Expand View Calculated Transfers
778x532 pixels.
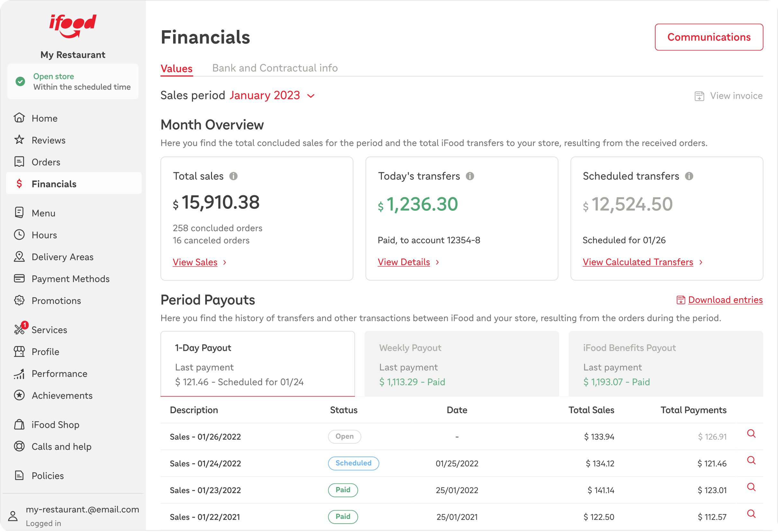[638, 262]
